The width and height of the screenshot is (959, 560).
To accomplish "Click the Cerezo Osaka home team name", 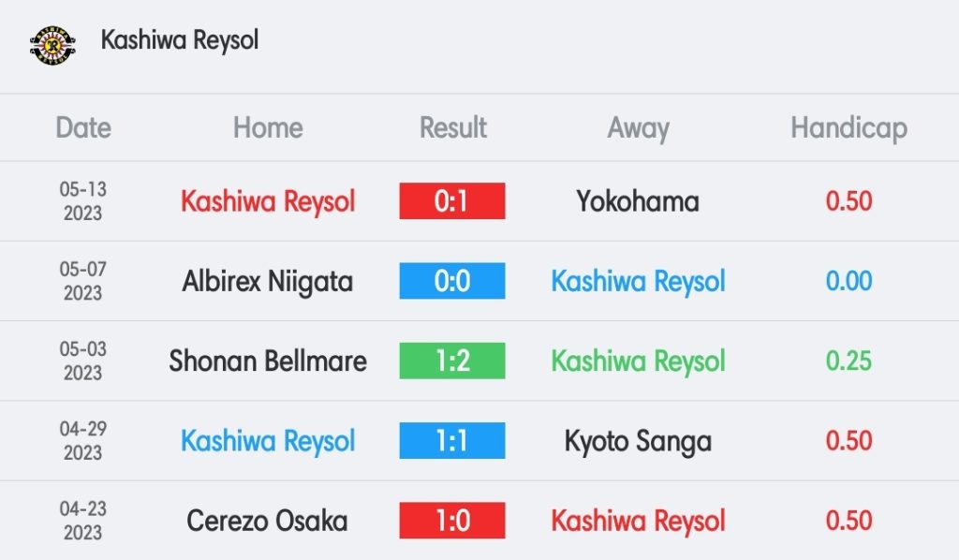I will (x=267, y=521).
